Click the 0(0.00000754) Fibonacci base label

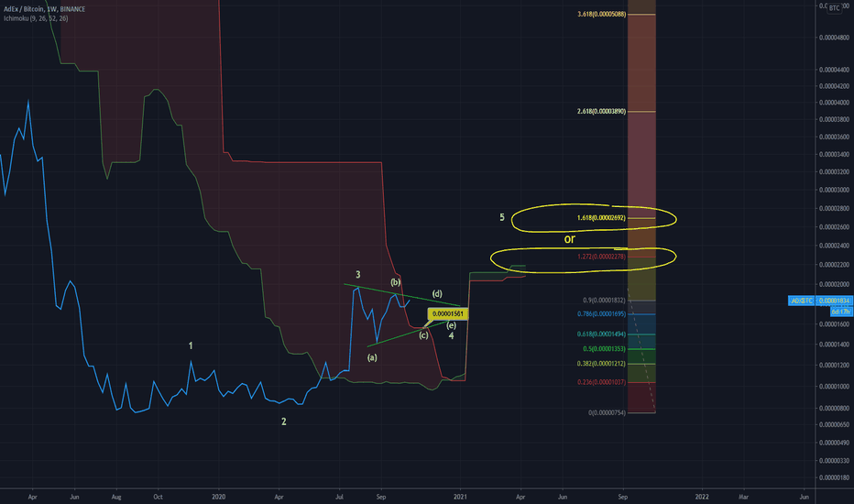608,412
